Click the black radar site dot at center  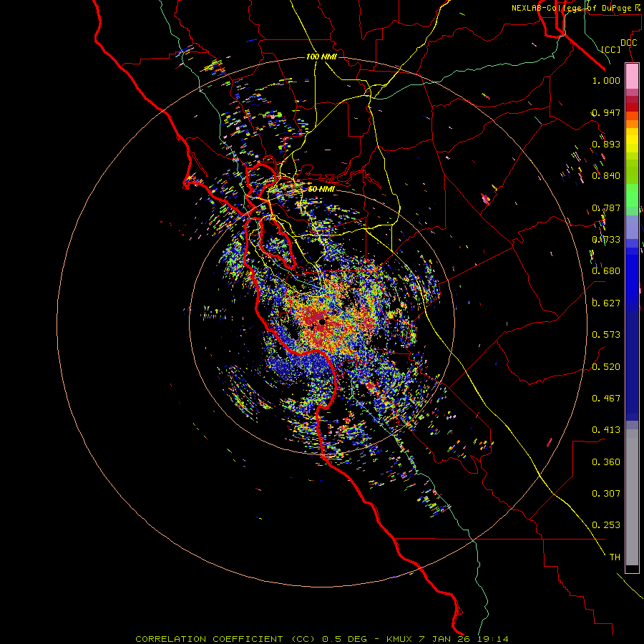click(x=322, y=321)
